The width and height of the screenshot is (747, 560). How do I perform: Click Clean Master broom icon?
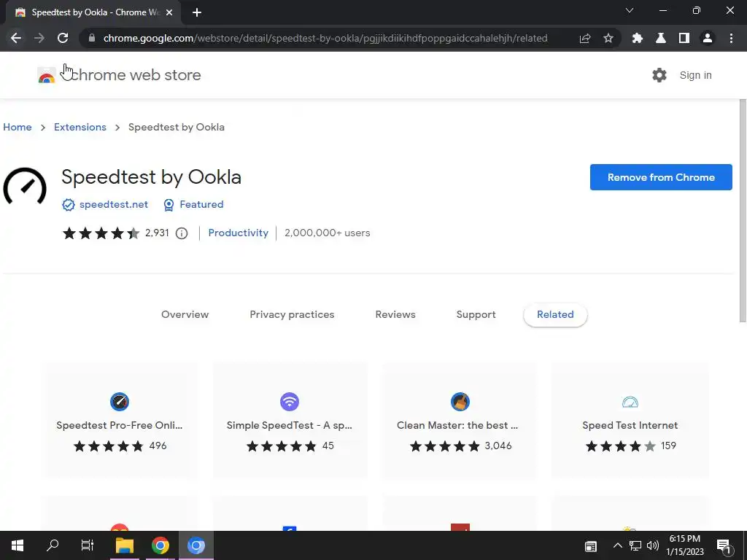pos(460,402)
